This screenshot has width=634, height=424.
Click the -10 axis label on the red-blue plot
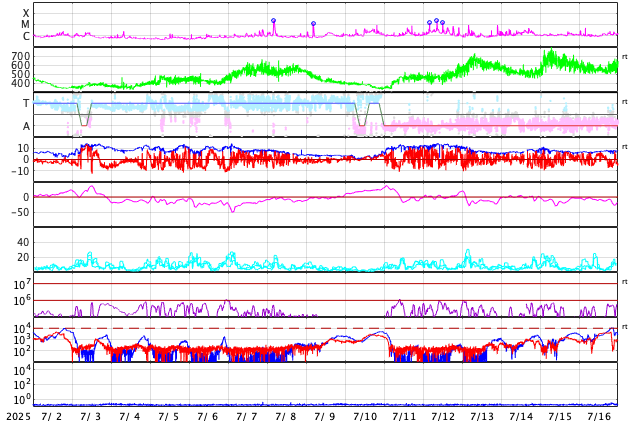21,171
